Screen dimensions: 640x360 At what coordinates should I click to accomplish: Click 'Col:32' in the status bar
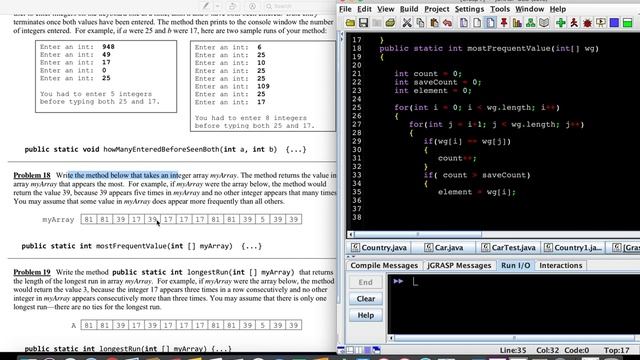pyautogui.click(x=548, y=350)
